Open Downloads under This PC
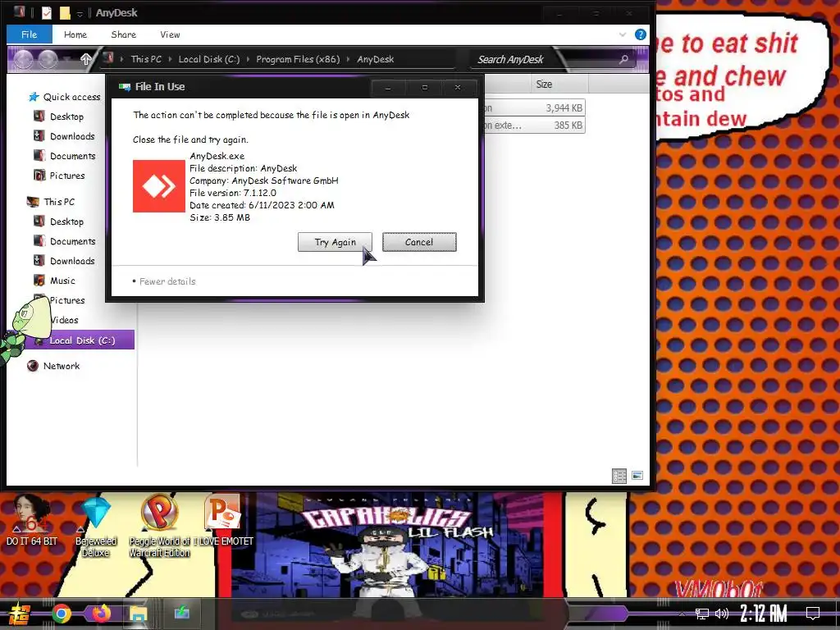 (72, 261)
